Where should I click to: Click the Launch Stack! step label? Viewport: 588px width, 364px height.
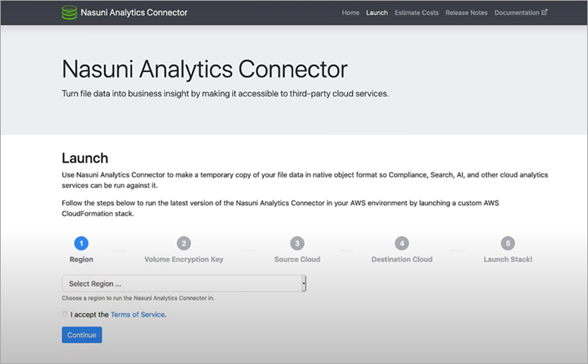[508, 259]
